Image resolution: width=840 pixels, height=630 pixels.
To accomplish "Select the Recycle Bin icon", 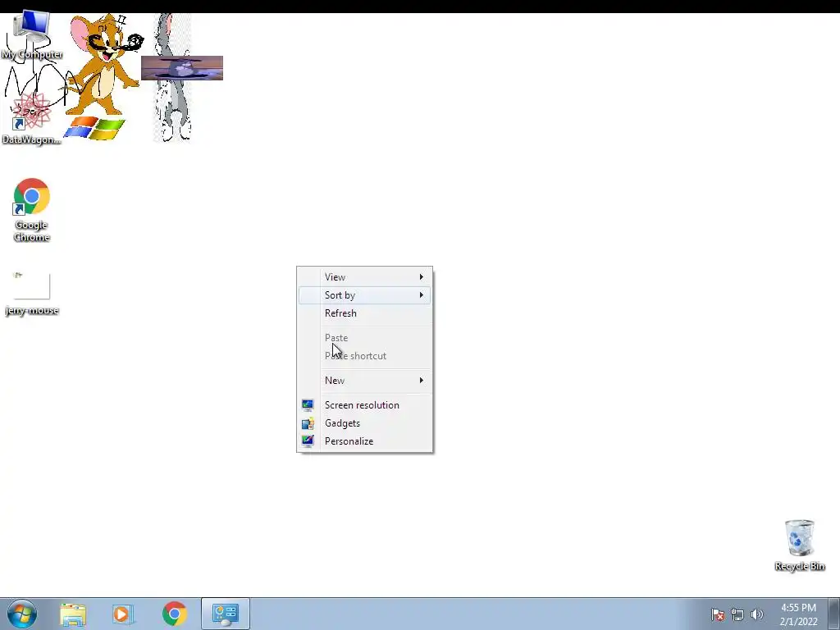I will (799, 545).
